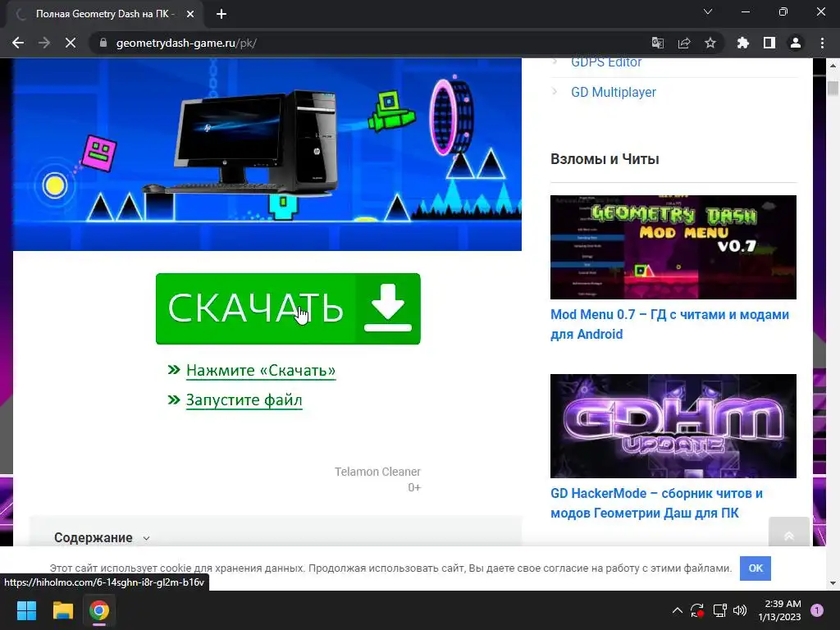This screenshot has height=630, width=840.
Task: View site security lock info
Action: point(103,43)
